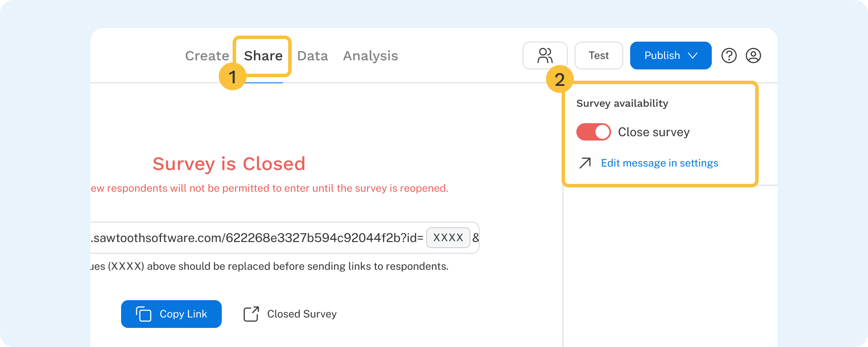Click the Publish button label
Screen dimensions: 868x347
(662, 56)
